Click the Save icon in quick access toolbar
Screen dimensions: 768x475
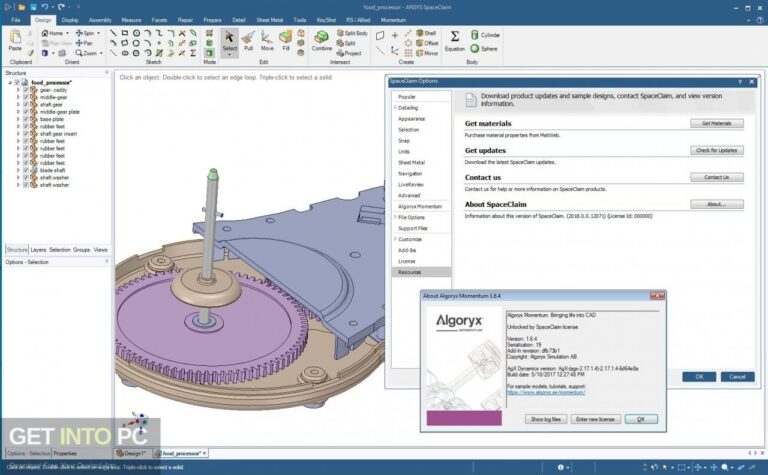33,7
